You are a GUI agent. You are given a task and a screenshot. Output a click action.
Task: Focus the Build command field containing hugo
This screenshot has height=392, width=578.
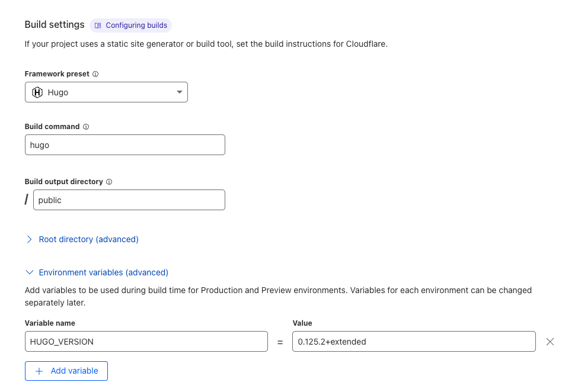[124, 145]
